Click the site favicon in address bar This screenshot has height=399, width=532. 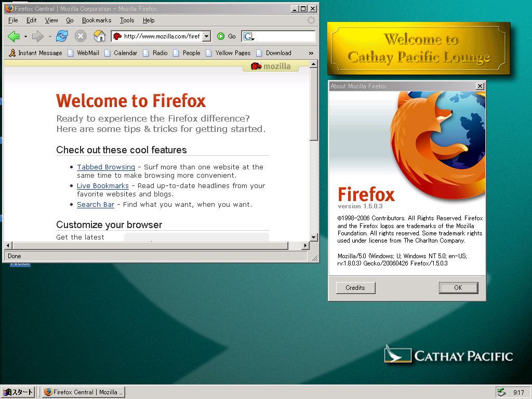117,36
